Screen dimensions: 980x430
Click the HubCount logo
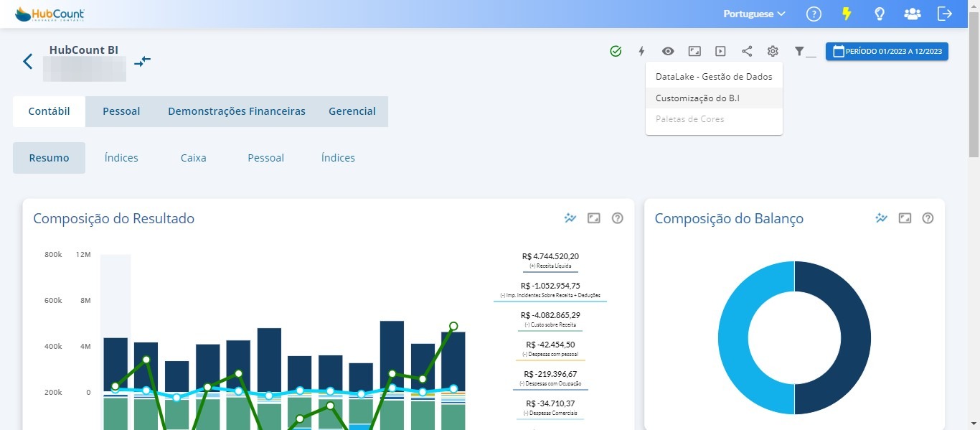[50, 14]
